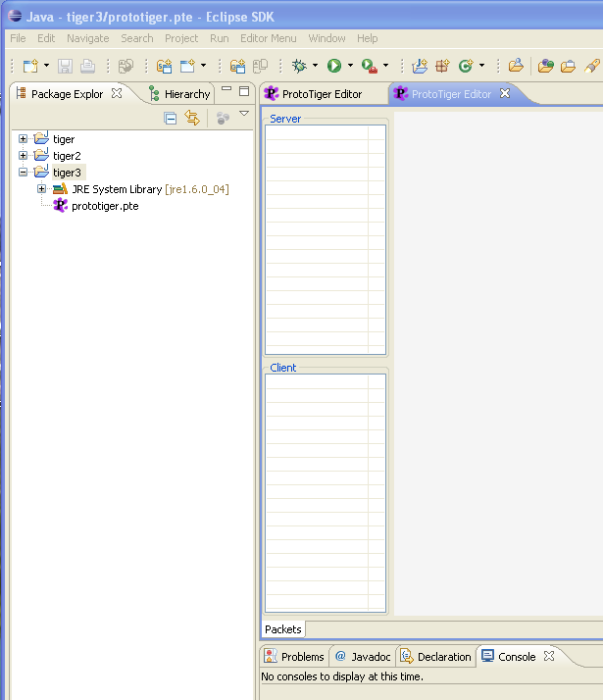Open the Package Explorer view menu triangle
The height and width of the screenshot is (700, 603).
coord(244,114)
